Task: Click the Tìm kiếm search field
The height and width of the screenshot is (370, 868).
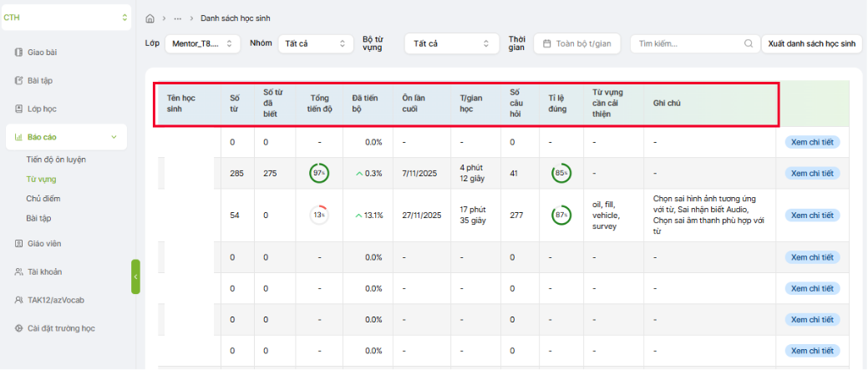Action: [x=685, y=43]
